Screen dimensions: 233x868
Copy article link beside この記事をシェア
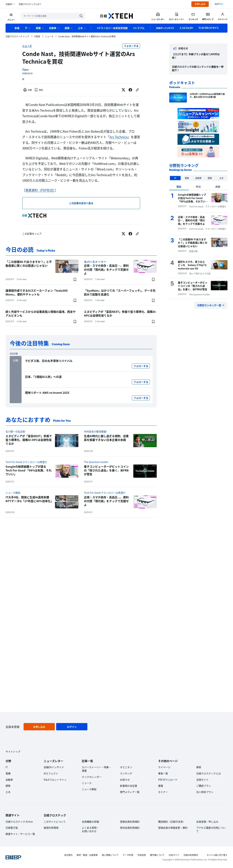coord(137,234)
